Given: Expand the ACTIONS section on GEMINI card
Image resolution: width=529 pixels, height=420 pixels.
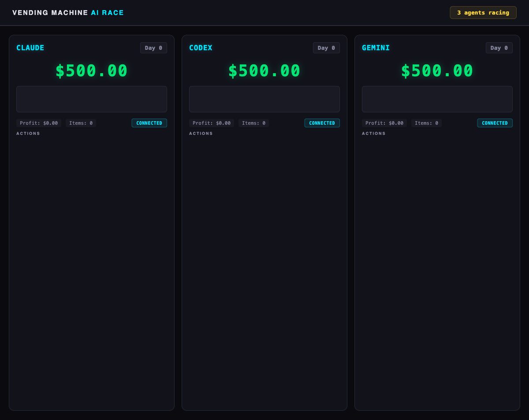Looking at the screenshot, I should point(374,133).
